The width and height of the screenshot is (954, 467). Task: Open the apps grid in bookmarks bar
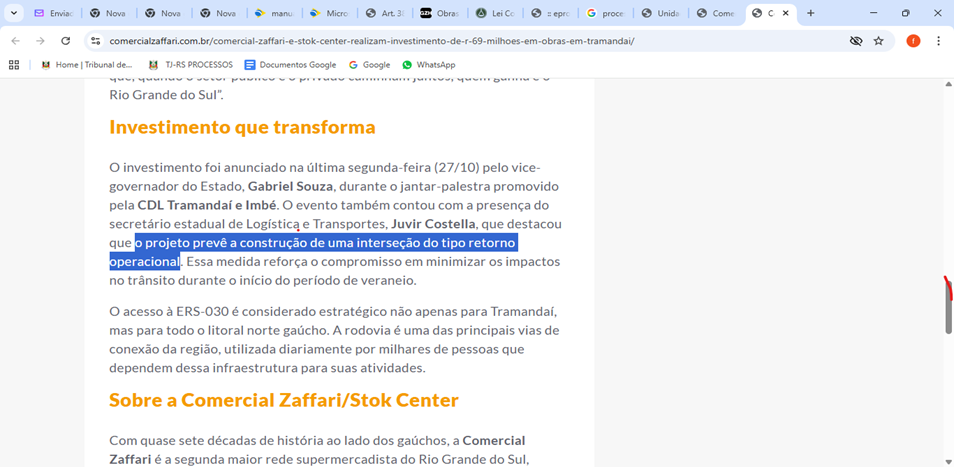click(13, 64)
